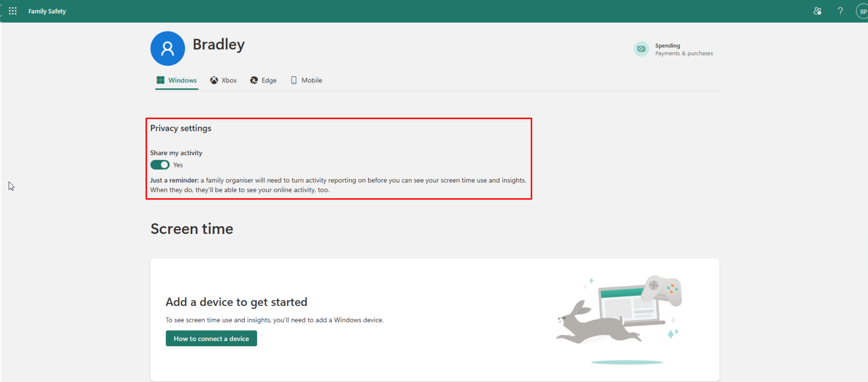Switch to the Xbox tab

pos(229,80)
